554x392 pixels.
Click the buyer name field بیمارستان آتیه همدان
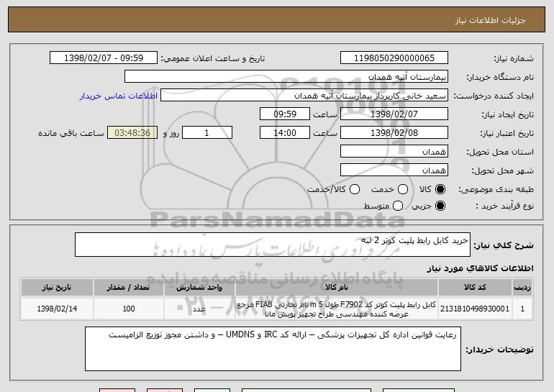tap(286, 77)
